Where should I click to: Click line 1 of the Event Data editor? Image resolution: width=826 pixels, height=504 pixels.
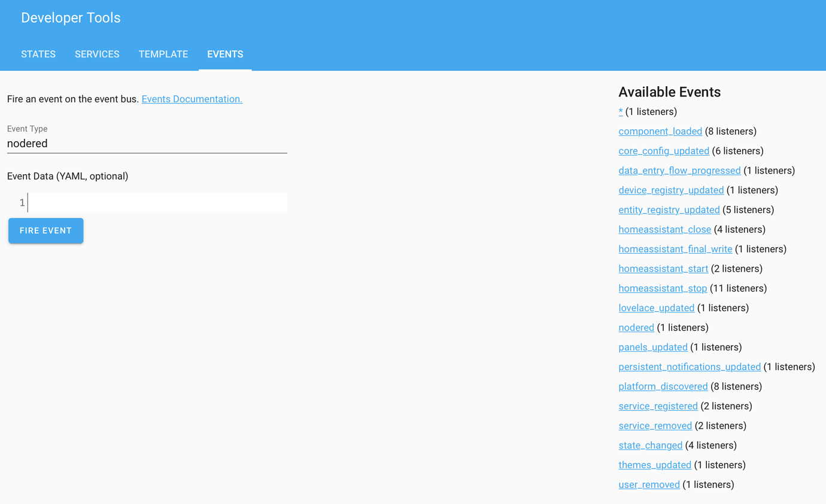[x=156, y=202]
